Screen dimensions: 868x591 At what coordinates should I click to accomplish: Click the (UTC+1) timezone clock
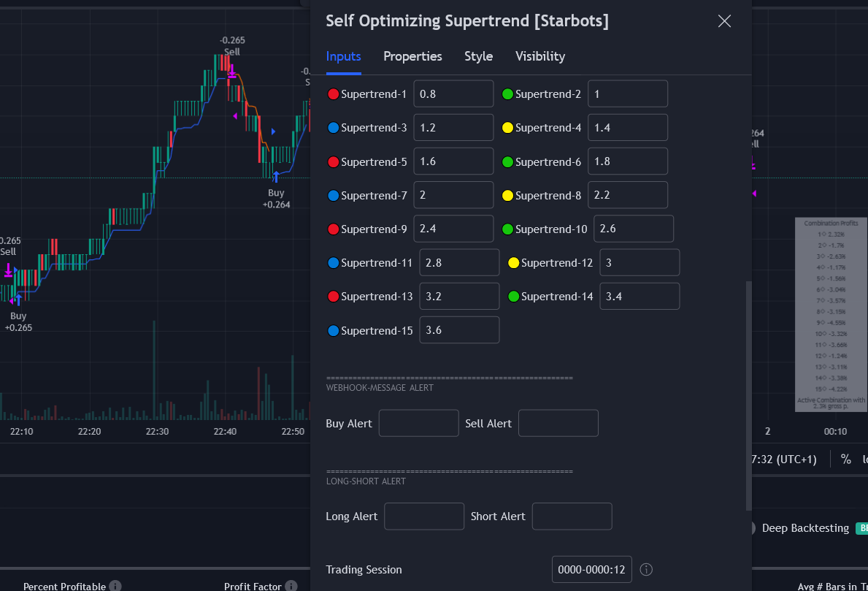click(x=784, y=460)
